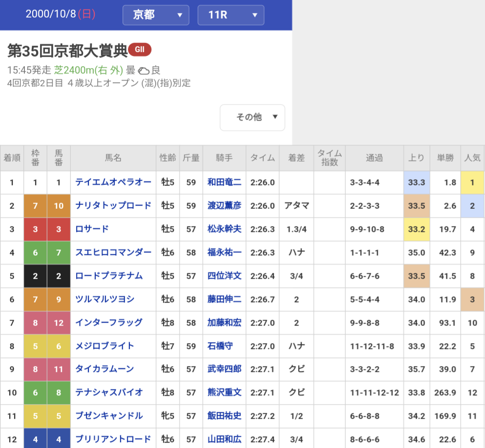Open jockey 藤田伸二 profile
The width and height of the screenshot is (485, 448).
point(224,299)
